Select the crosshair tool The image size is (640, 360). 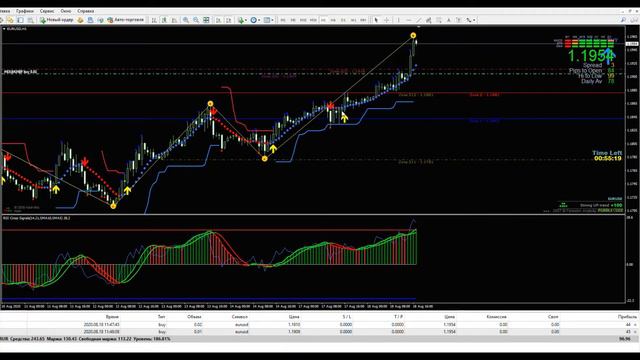pyautogui.click(x=386, y=20)
